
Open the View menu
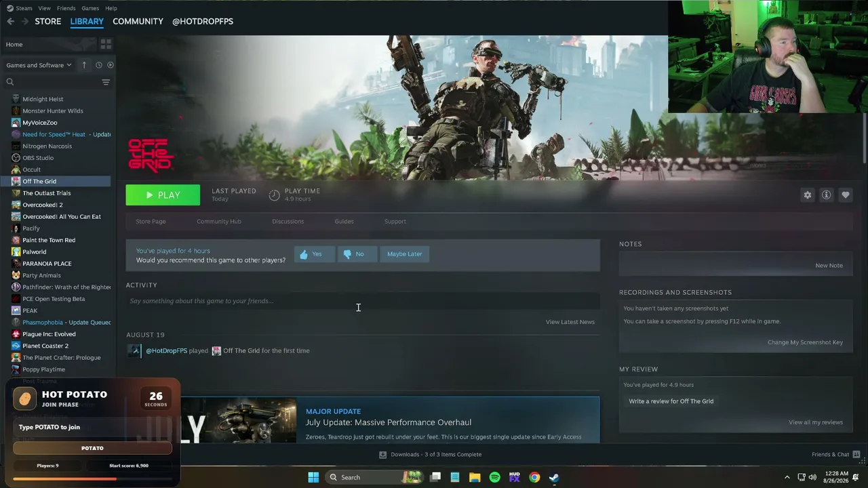pos(45,8)
